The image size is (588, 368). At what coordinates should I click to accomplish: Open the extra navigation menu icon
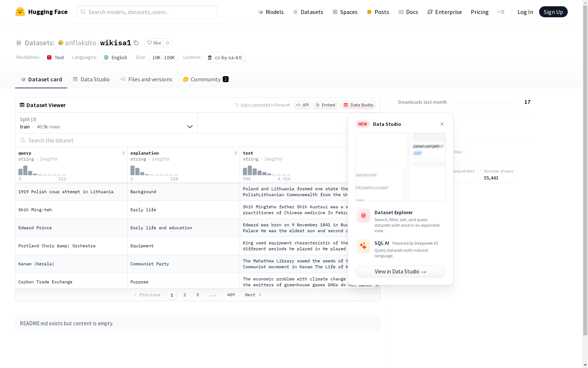pos(501,12)
